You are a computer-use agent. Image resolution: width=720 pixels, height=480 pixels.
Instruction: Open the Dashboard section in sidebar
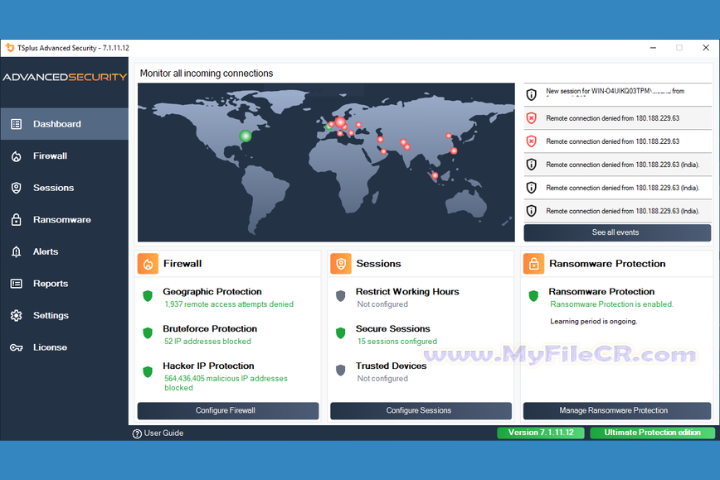[x=64, y=124]
